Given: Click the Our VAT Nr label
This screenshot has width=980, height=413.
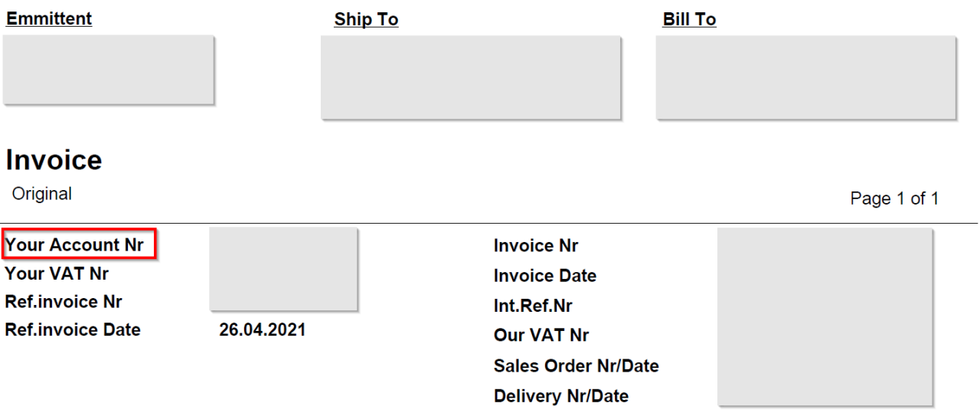Looking at the screenshot, I should (541, 336).
